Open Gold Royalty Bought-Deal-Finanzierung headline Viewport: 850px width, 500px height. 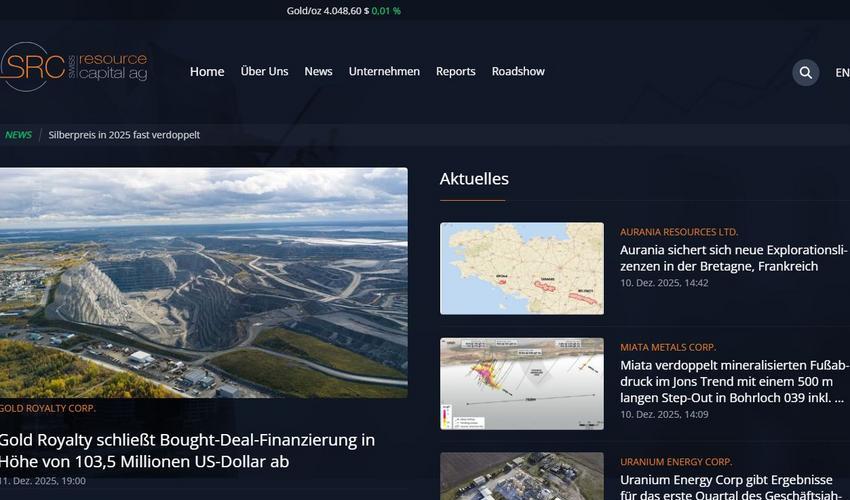click(187, 451)
